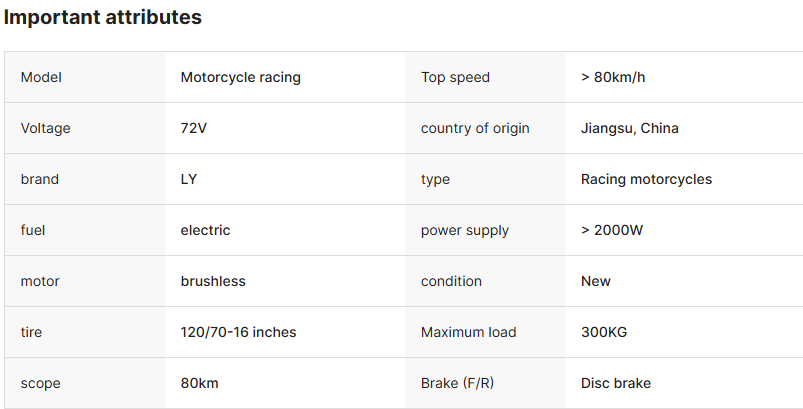Viewport: 803px width, 409px height.
Task: Select the 'electric' fuel value
Action: tap(205, 230)
